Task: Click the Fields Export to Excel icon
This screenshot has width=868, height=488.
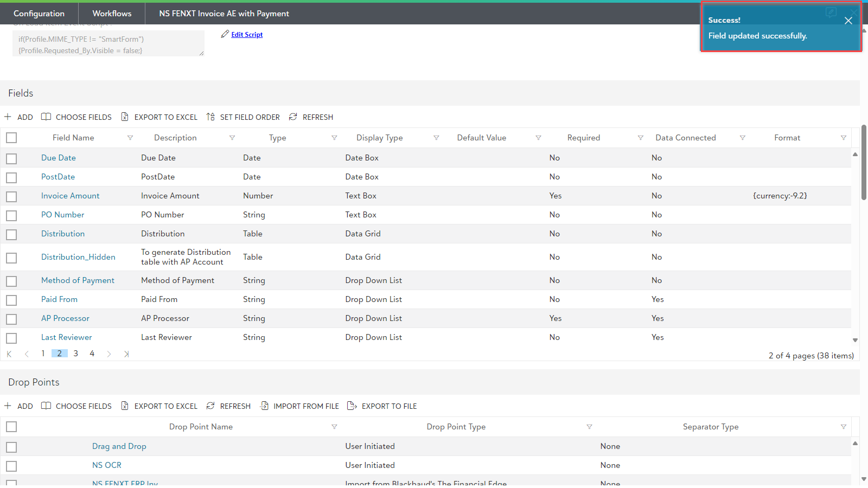Action: [125, 117]
